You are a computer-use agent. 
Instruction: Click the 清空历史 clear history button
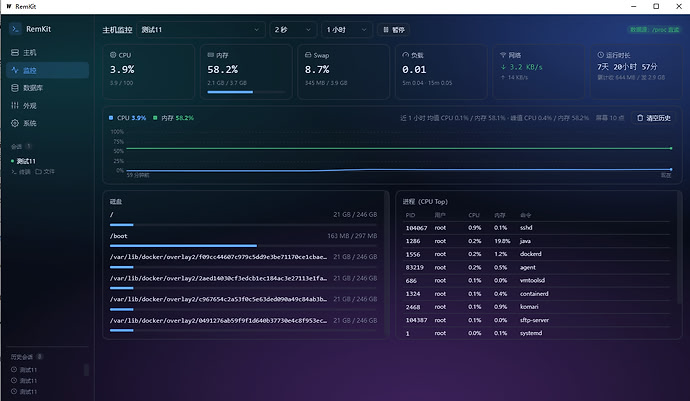654,118
